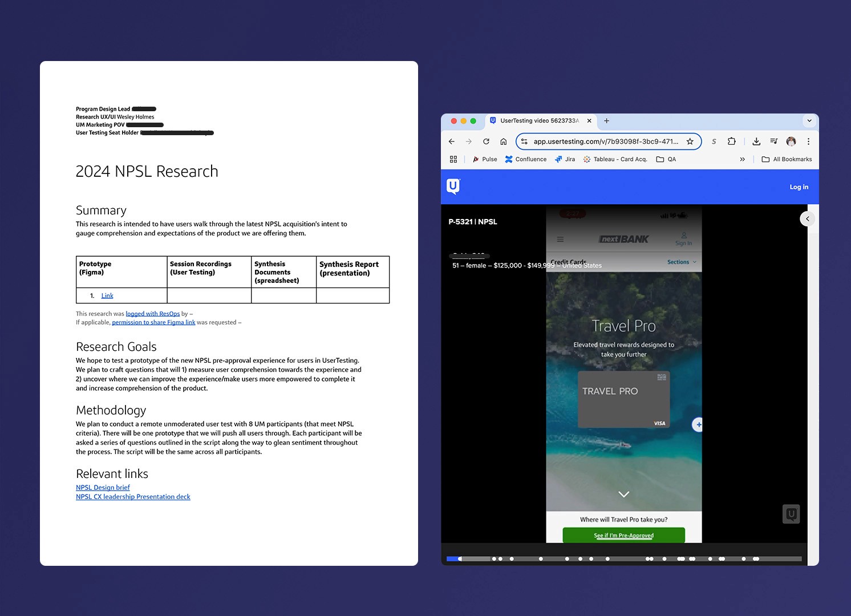Open the NPSL Design brief link
Screen dimensions: 851x616
(103, 488)
